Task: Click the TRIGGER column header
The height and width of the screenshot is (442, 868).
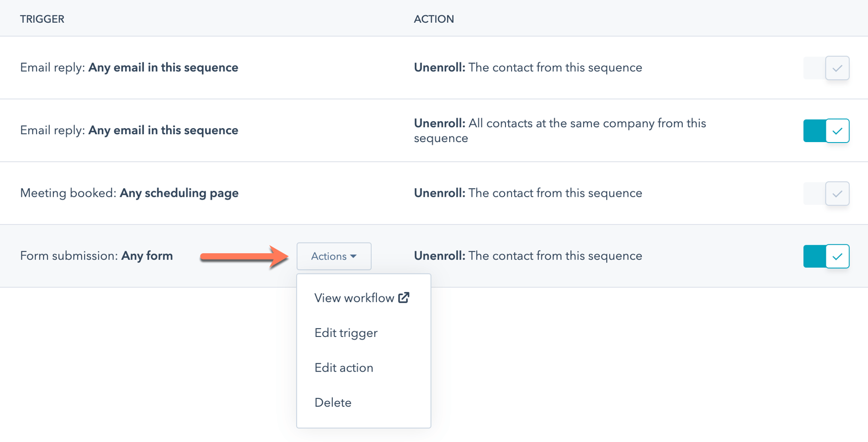Action: tap(42, 19)
